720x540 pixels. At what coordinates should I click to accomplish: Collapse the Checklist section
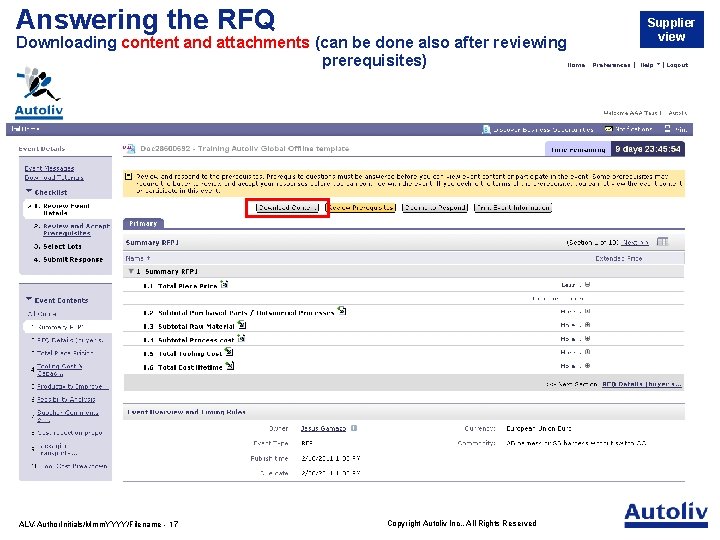click(29, 191)
